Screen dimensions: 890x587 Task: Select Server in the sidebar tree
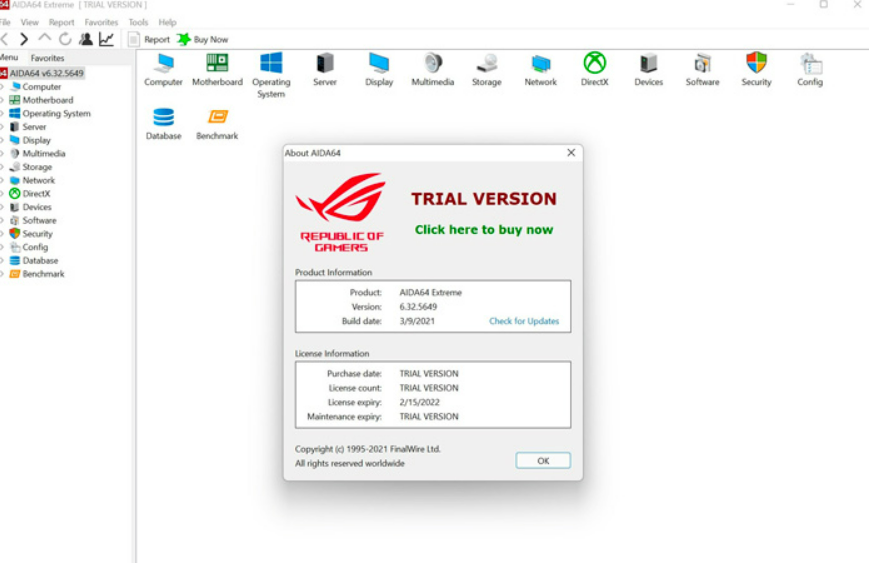[34, 127]
